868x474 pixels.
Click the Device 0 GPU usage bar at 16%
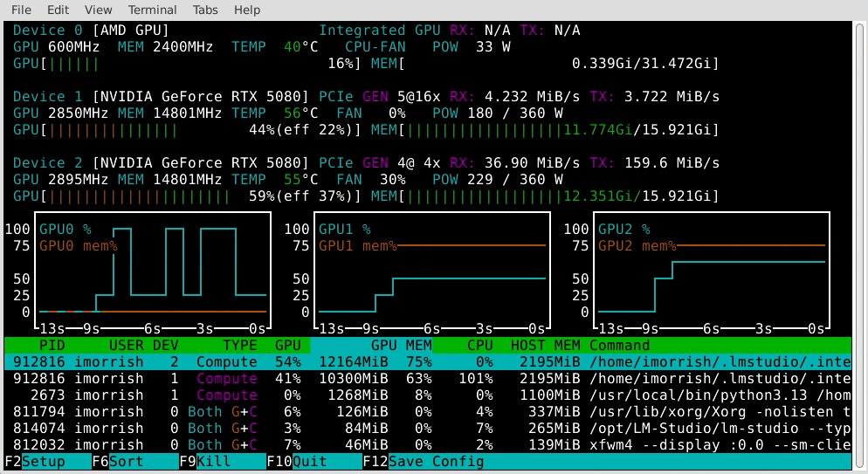click(x=187, y=64)
